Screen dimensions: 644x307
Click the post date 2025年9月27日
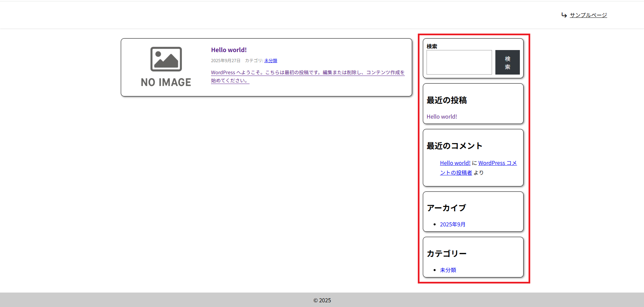point(226,61)
